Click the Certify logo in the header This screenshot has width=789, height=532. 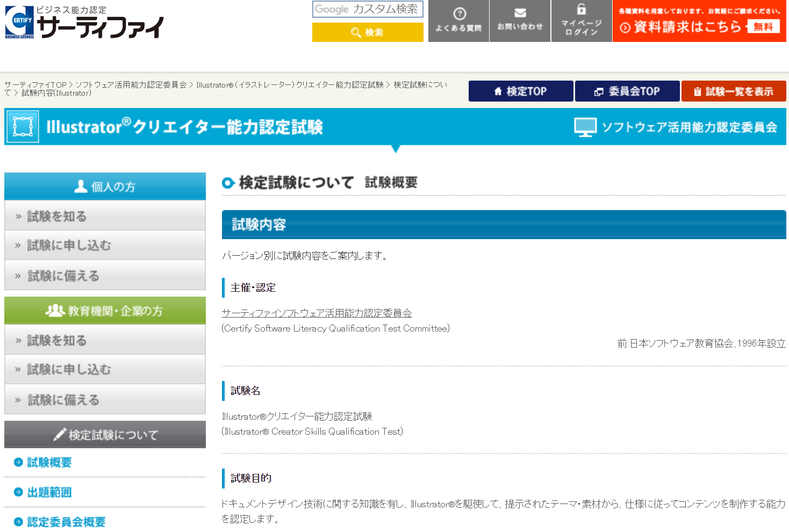coord(84,21)
